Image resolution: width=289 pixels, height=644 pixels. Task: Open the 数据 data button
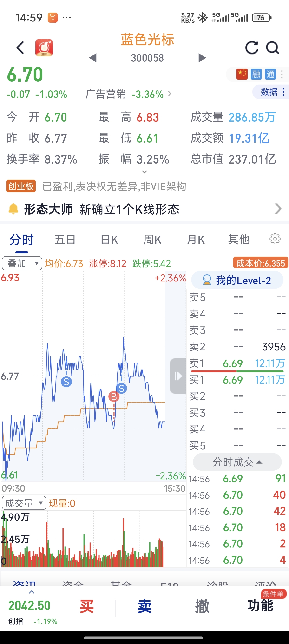270,92
